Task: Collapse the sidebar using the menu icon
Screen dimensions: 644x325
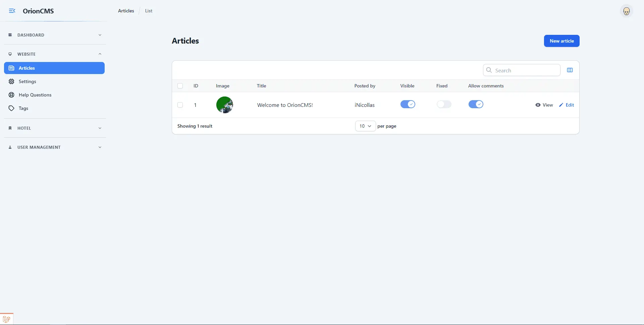Action: (x=12, y=11)
